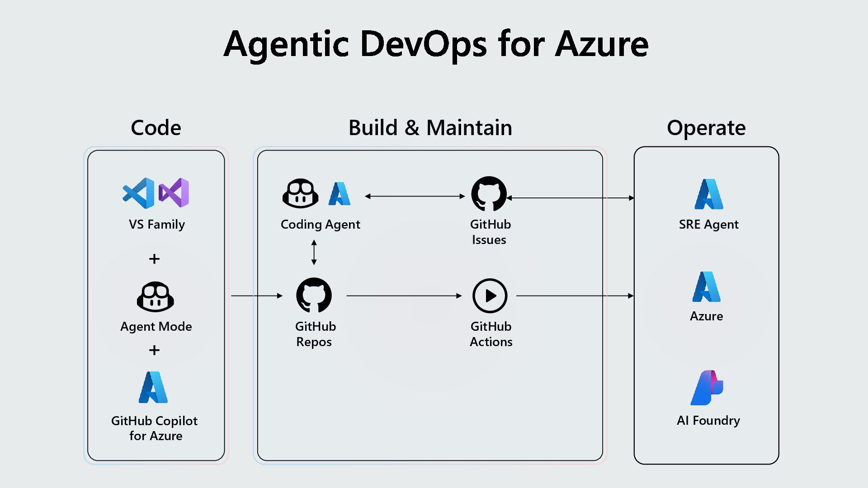The width and height of the screenshot is (868, 488).
Task: Click the Operate column heading
Action: (706, 128)
